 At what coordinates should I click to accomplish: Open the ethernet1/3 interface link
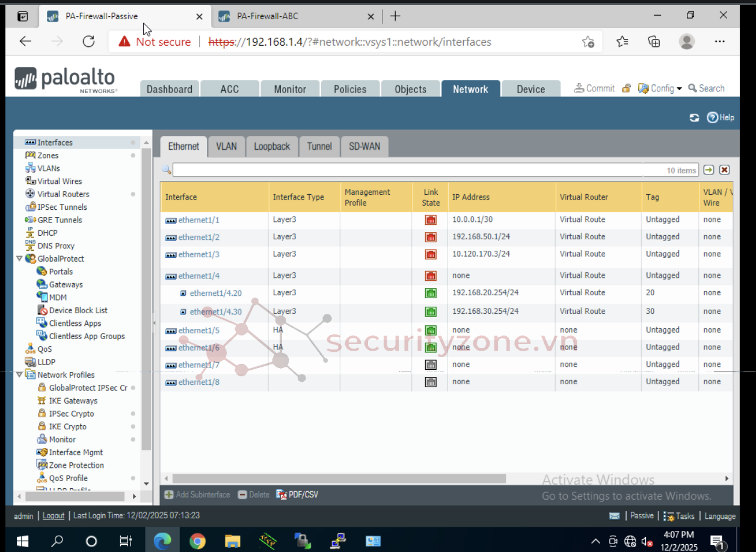198,254
